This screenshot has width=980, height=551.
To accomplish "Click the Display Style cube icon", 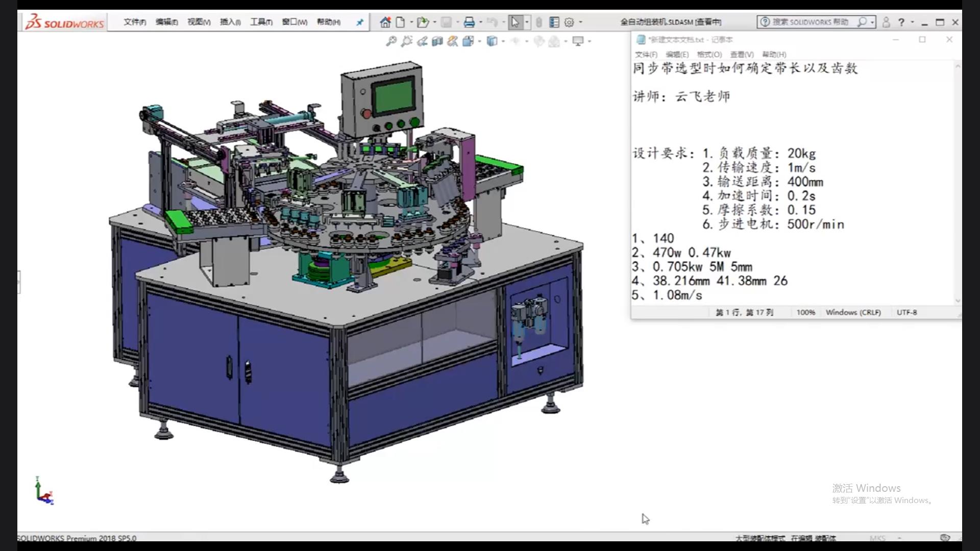I will [x=492, y=41].
